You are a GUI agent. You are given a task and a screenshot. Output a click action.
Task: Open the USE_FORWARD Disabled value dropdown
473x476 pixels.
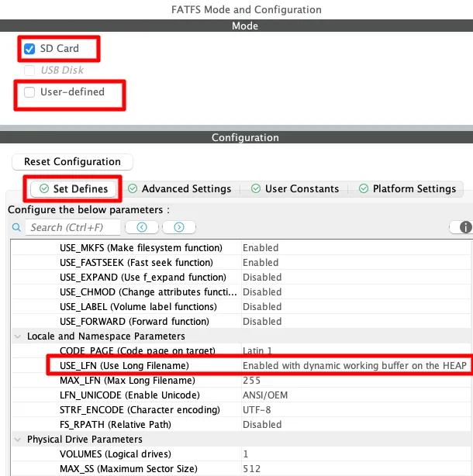[x=356, y=322]
